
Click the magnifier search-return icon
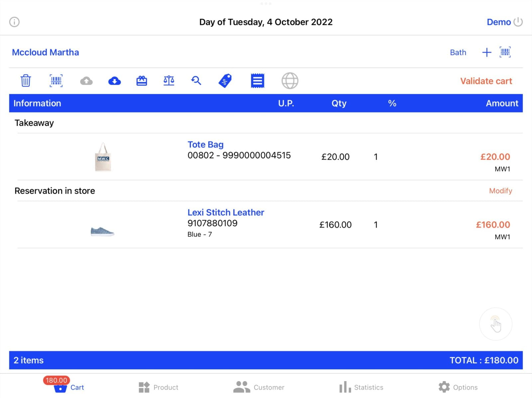click(x=196, y=81)
